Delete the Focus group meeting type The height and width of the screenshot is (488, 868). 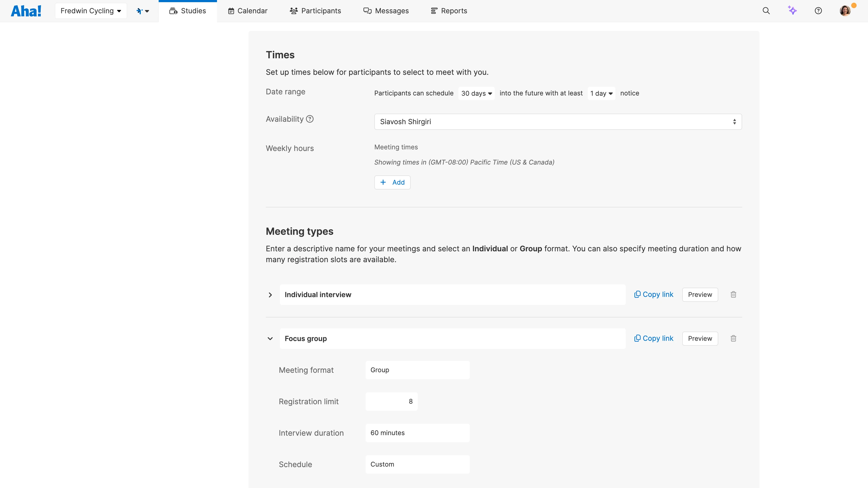pos(733,338)
